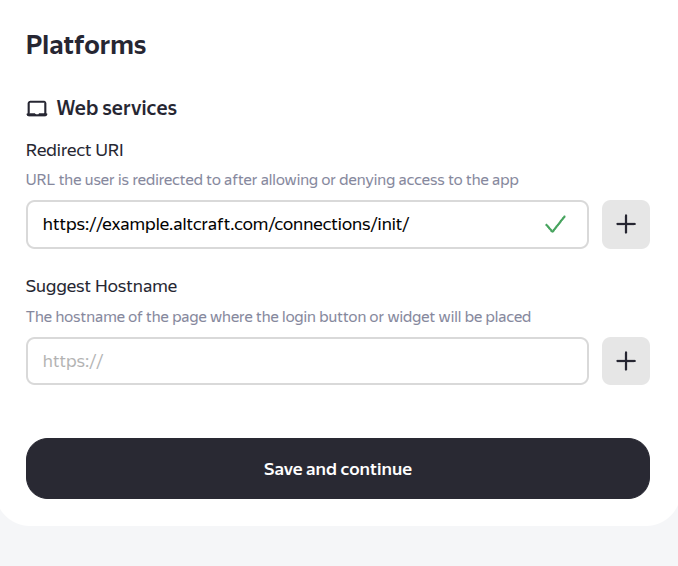678x566 pixels.
Task: Add another Redirect URI with plus button
Action: click(626, 224)
